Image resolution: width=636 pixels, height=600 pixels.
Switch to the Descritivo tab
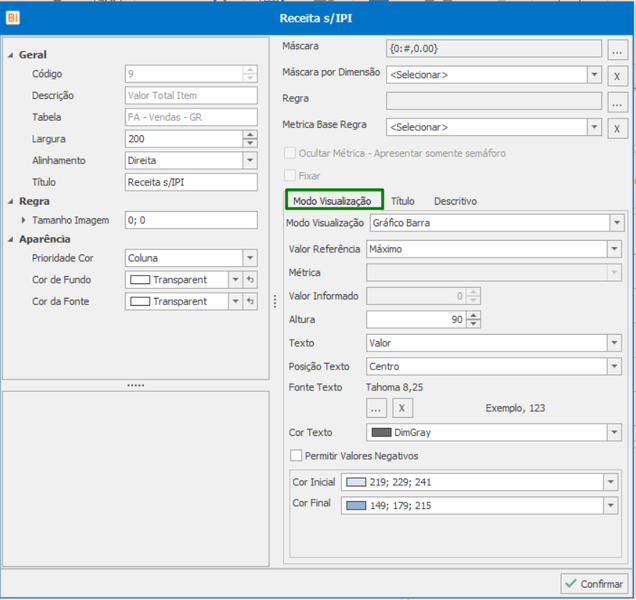(456, 201)
